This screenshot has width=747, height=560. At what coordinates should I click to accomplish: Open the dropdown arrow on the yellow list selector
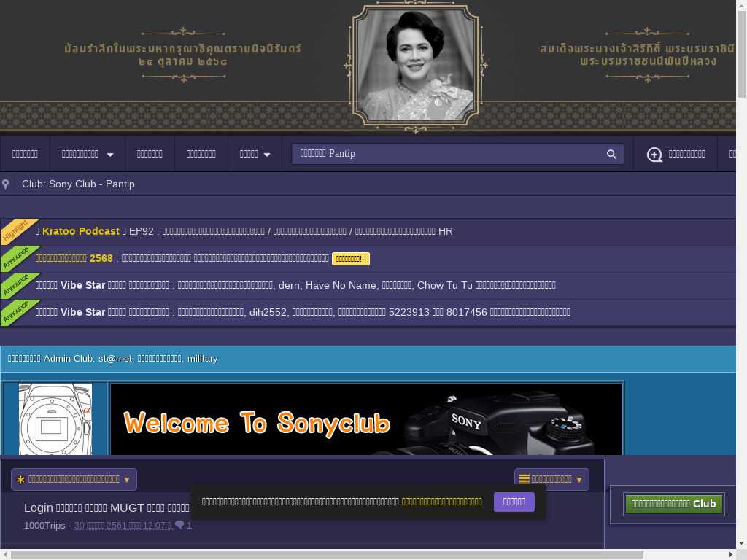[579, 480]
